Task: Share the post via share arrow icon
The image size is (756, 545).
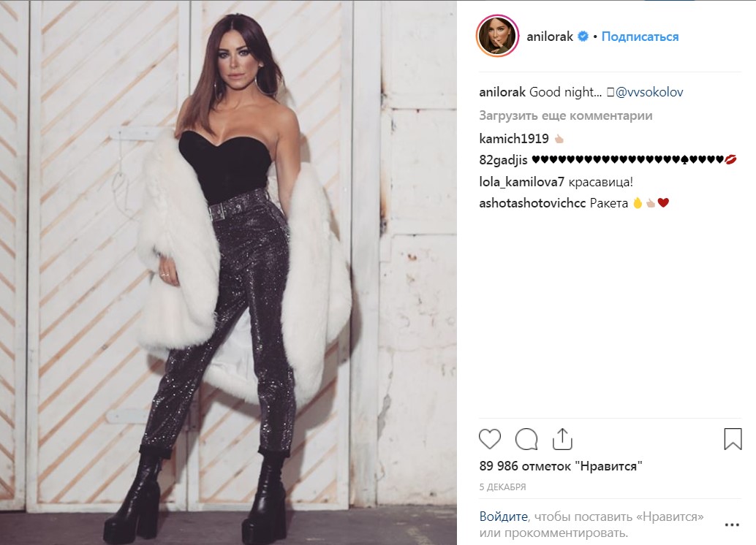Action: (x=562, y=439)
